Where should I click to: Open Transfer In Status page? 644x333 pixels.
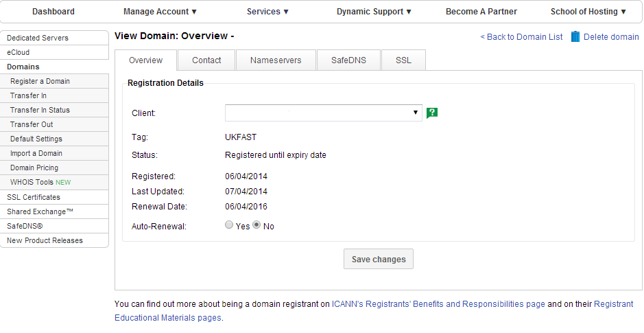coord(54,110)
